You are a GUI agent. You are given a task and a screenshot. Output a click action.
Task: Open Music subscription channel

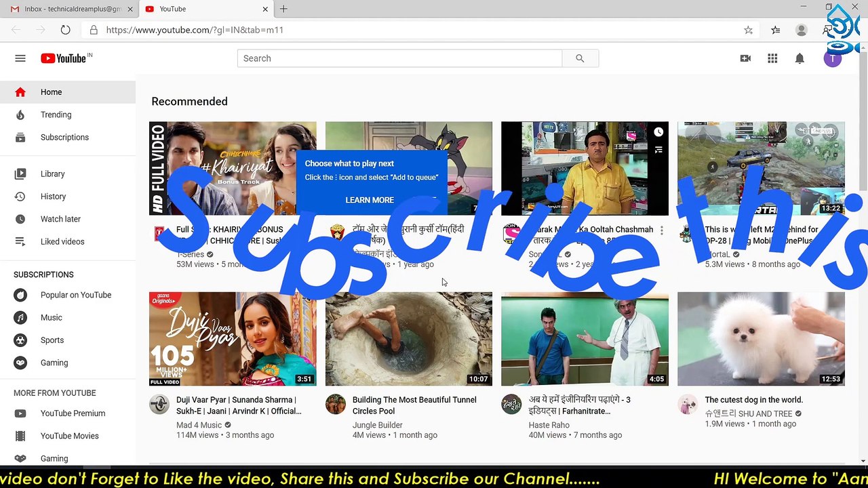point(68,317)
